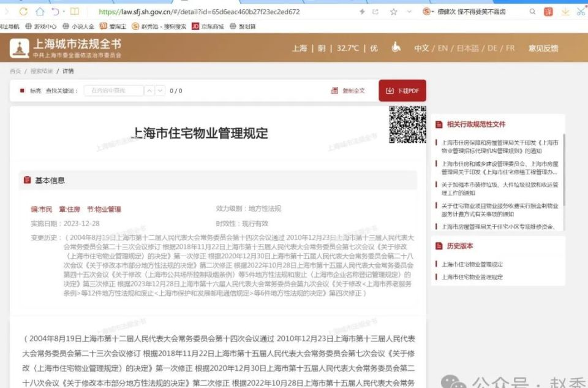
Task: Click the 复制全文 copy icon
Action: 334,90
